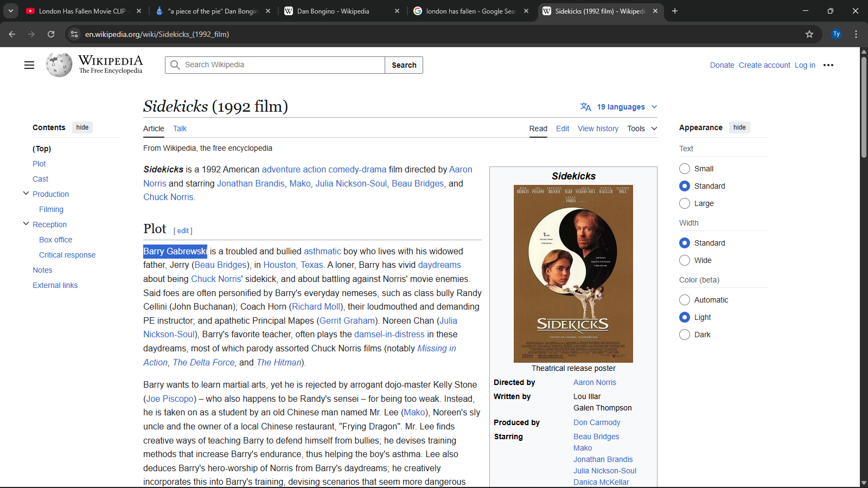Click the browser address bar URL
This screenshot has height=488, width=868.
point(157,34)
